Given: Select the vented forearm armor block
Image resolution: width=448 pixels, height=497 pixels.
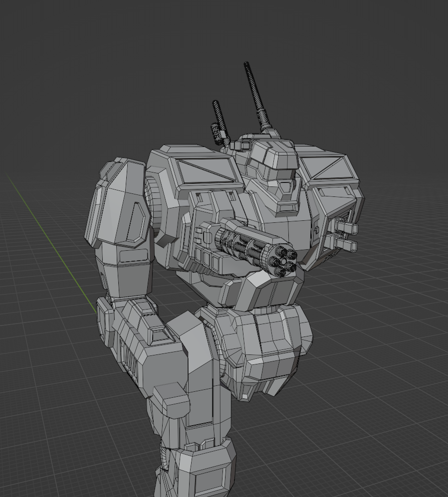Looking at the screenshot, I should pos(131,349).
